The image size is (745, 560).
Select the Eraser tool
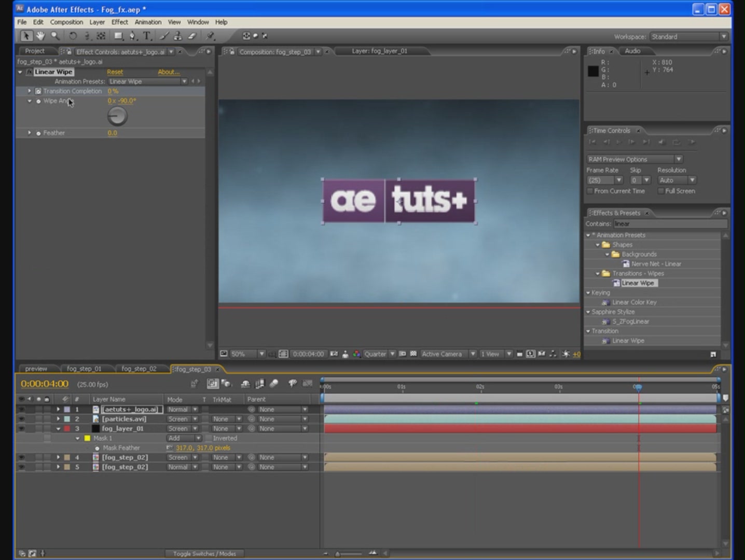coord(192,36)
